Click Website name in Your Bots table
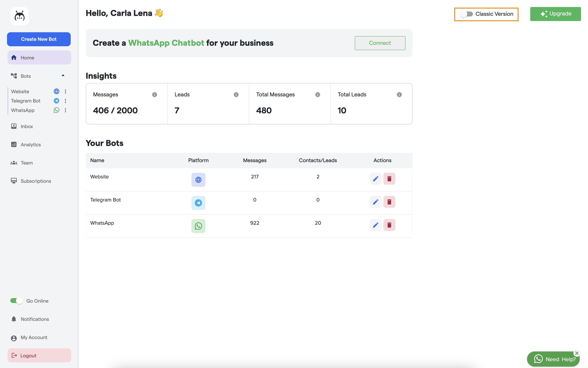 tap(99, 177)
